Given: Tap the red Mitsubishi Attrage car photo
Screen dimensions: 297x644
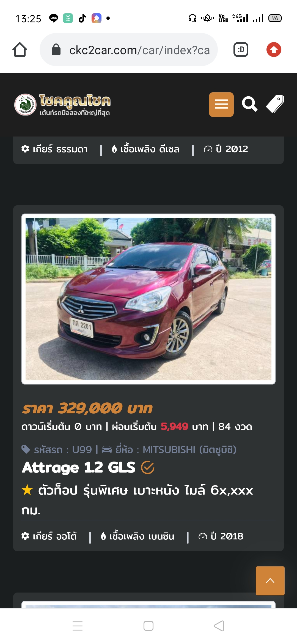Looking at the screenshot, I should coord(148,299).
